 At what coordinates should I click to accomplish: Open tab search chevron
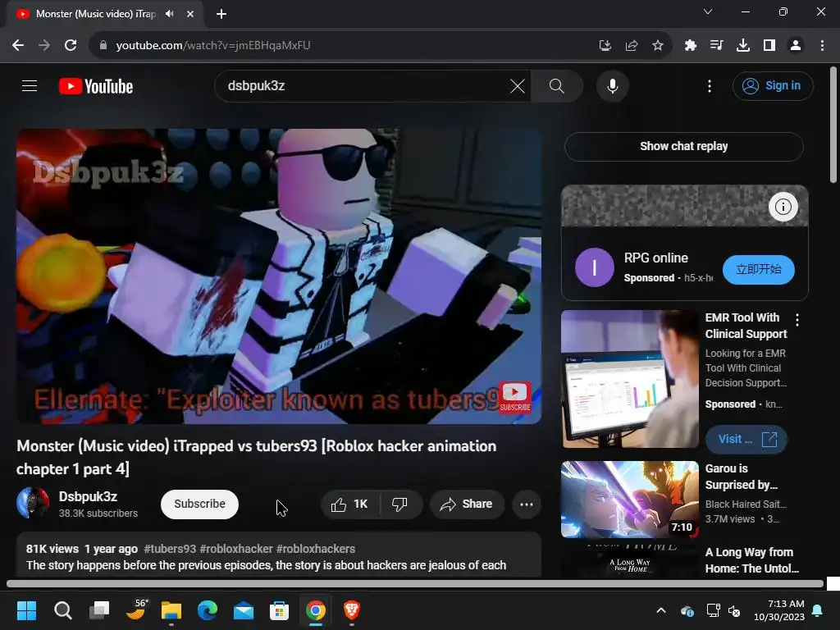point(708,11)
